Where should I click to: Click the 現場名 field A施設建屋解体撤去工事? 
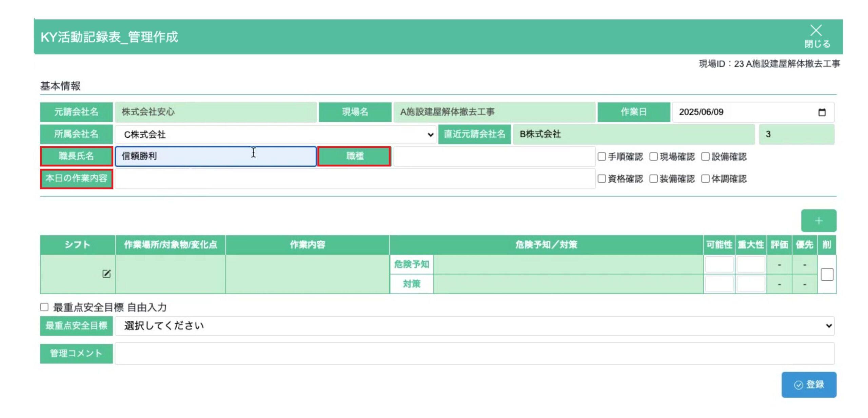[x=494, y=112]
